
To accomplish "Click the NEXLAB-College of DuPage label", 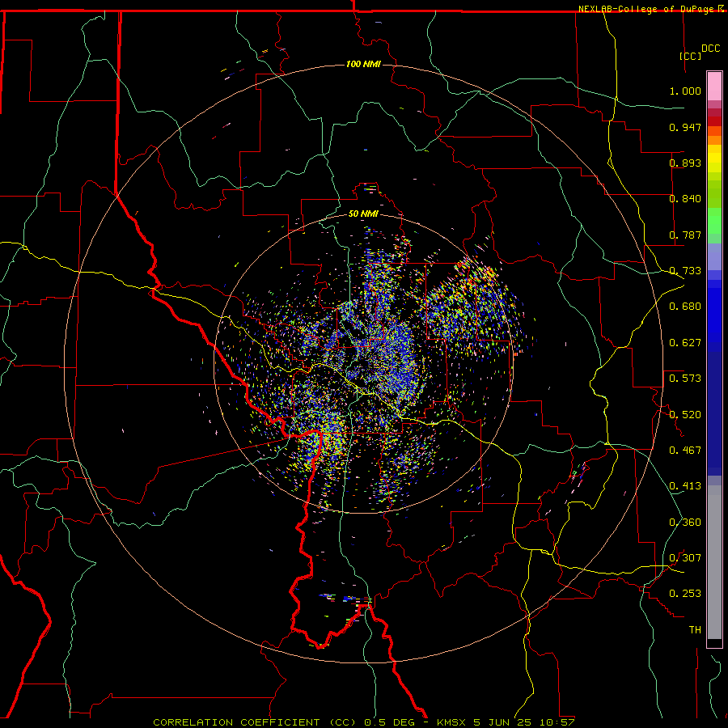I will click(x=646, y=9).
